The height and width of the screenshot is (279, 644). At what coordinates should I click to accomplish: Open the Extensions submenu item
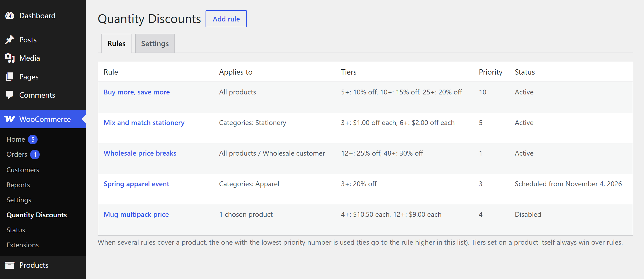click(x=23, y=245)
